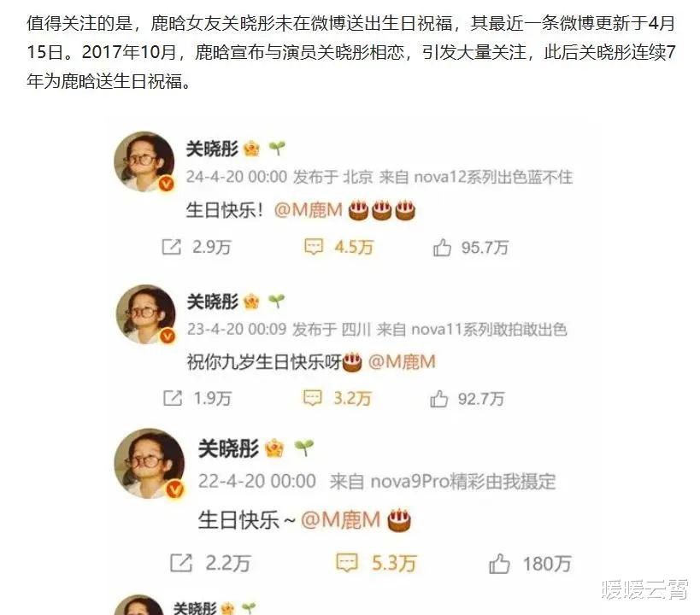Screen dimensions: 700x615
Task: Click @M鹿M mention in 24-4-20 post
Action: pos(308,210)
